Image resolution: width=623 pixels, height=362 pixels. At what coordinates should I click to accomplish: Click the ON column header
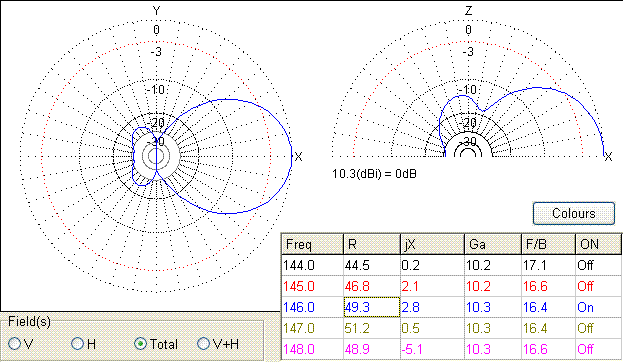coord(598,244)
